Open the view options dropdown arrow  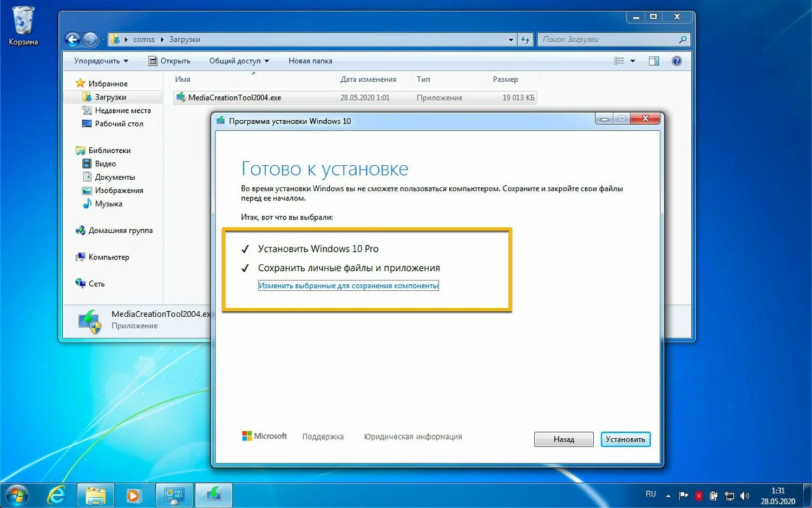tap(633, 61)
